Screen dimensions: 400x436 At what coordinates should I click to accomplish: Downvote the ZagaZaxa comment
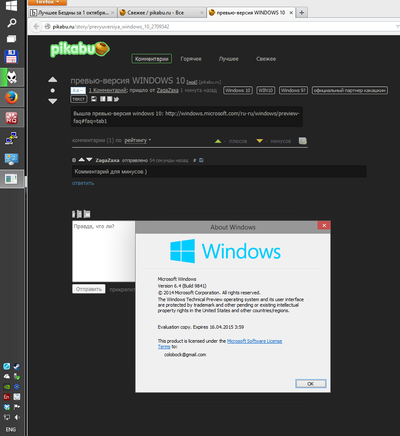pyautogui.click(x=89, y=160)
